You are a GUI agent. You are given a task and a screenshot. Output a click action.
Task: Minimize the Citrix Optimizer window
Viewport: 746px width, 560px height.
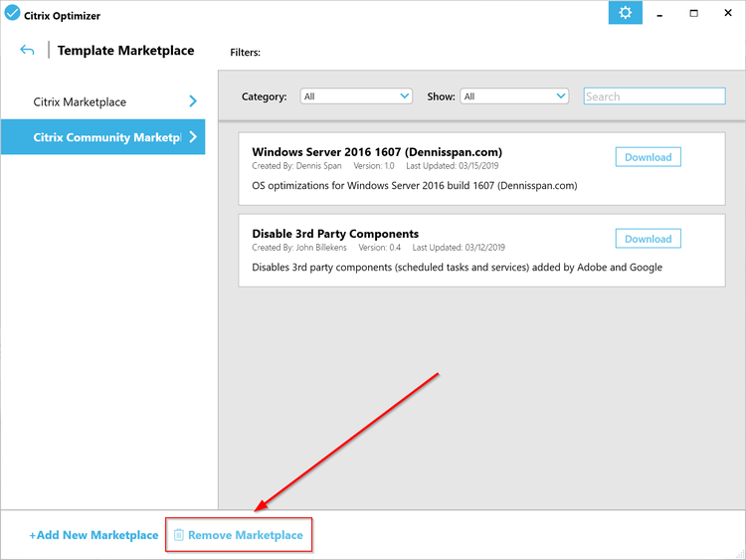click(x=659, y=13)
